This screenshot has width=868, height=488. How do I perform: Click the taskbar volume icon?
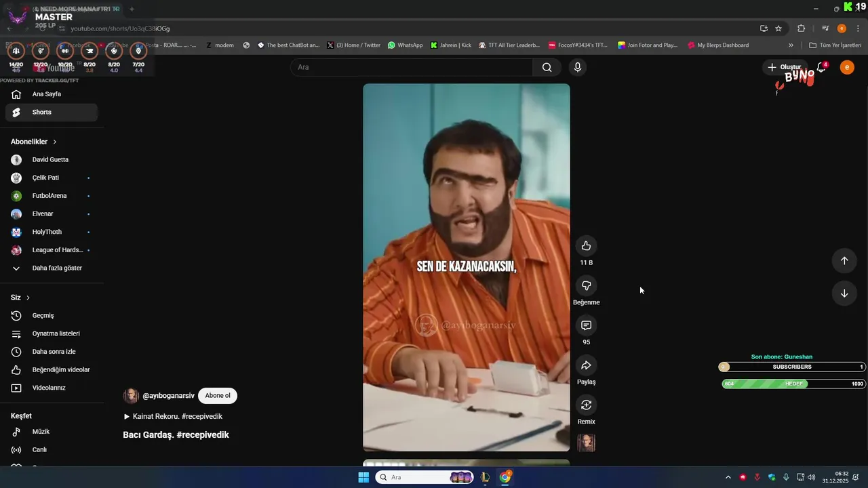[x=812, y=477]
